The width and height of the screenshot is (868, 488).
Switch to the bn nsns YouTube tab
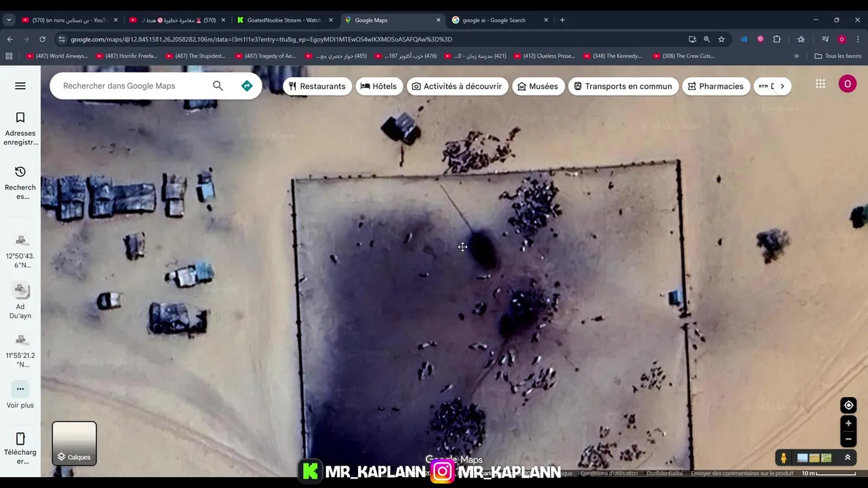click(x=69, y=20)
